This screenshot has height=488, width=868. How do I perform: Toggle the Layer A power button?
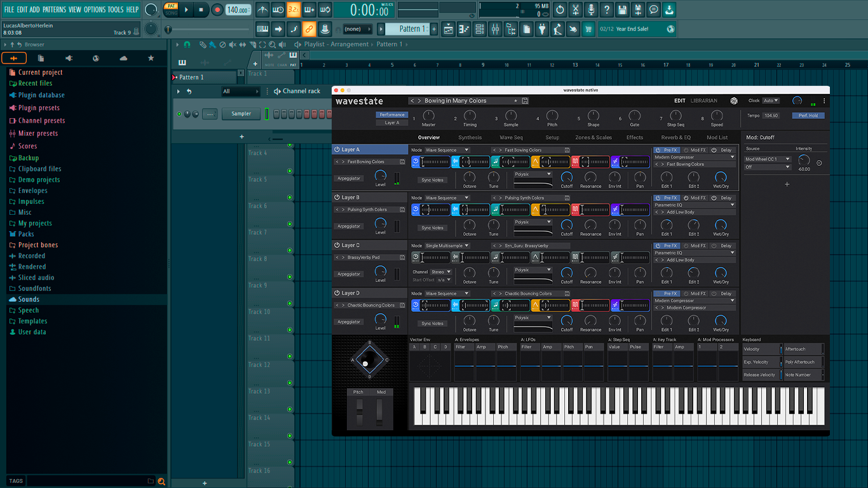click(x=337, y=150)
